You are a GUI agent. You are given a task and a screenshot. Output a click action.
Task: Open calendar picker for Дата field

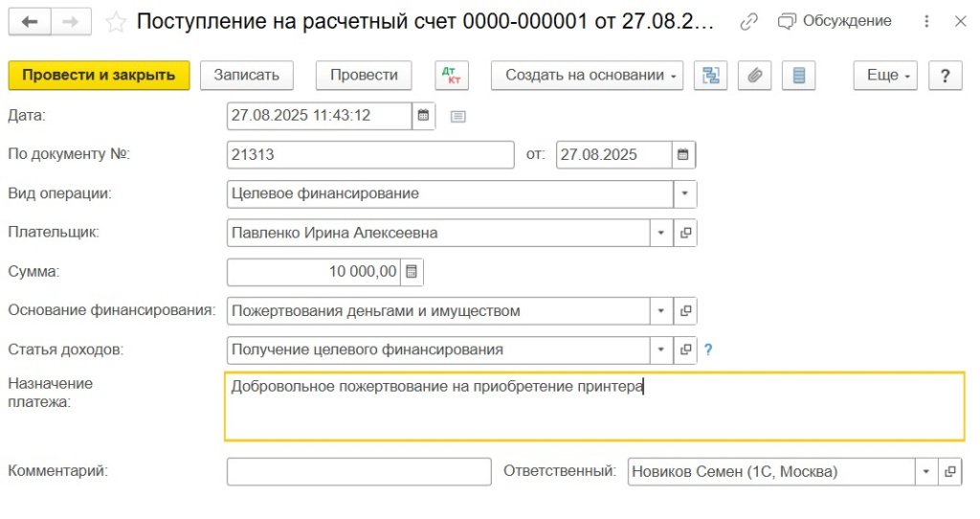[423, 116]
